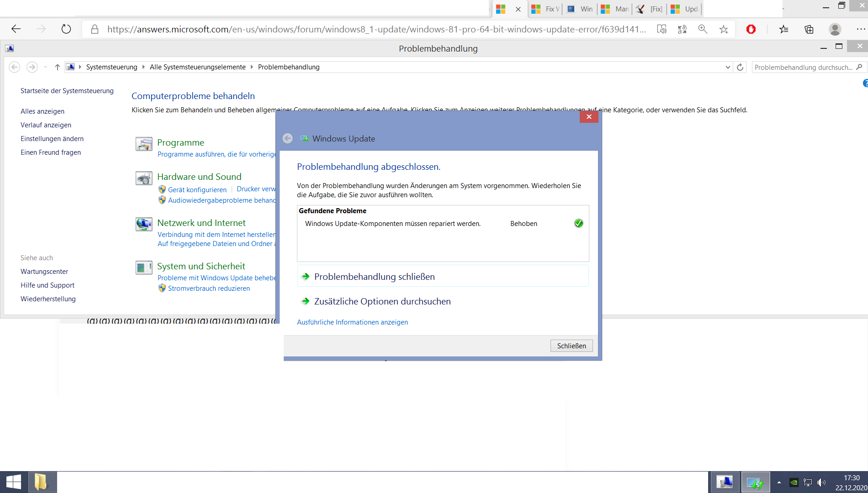Open the favorites list icon
Screen dimensions: 868x493
pyautogui.click(x=784, y=29)
